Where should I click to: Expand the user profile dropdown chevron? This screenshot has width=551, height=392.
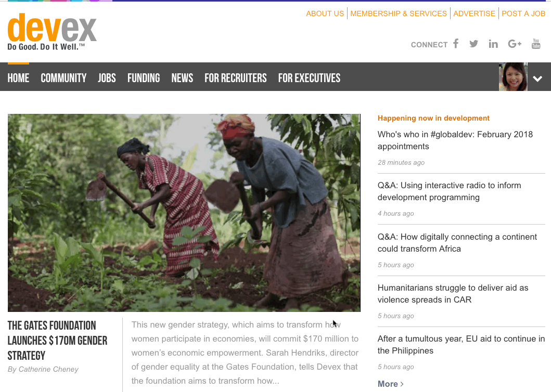coord(537,79)
